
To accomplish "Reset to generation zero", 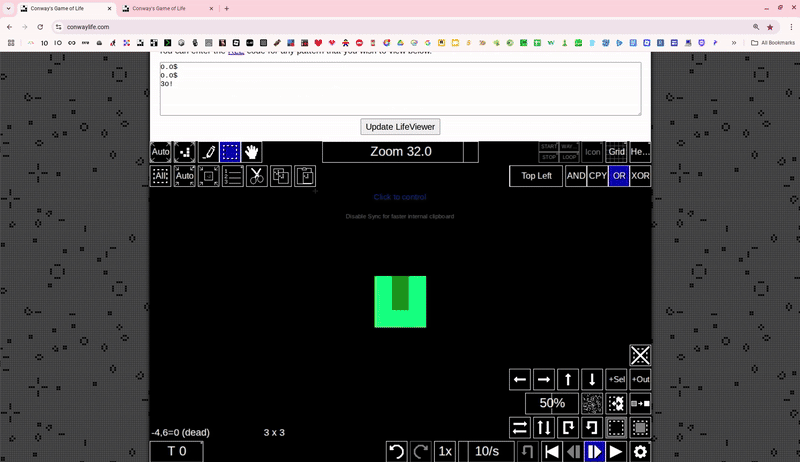I will point(552,452).
